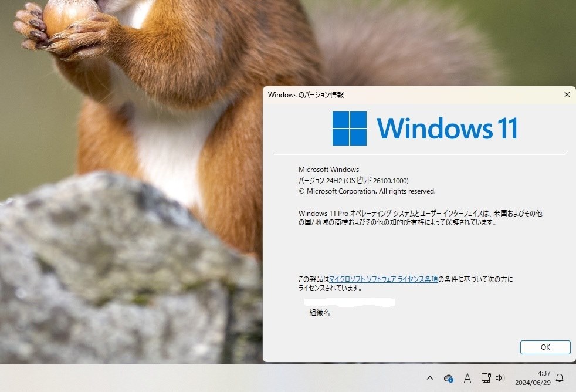
Task: Open the OneDrive cloud tray icon
Action: click(x=448, y=378)
